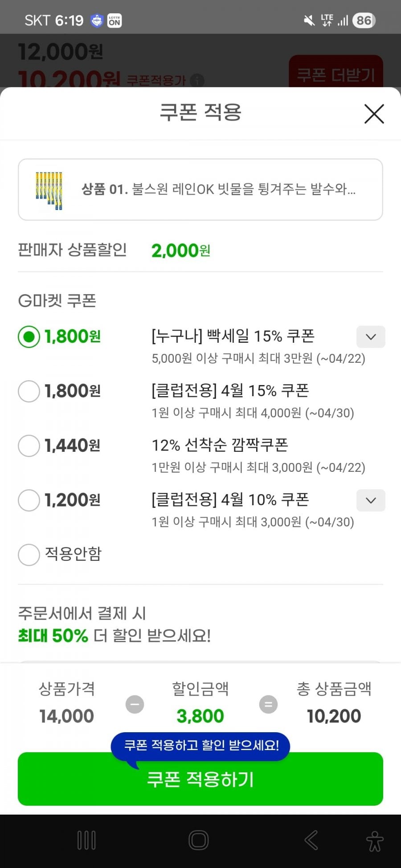Tap the info icon beside 쿠폰적용가
401x868 pixels.
pyautogui.click(x=197, y=81)
